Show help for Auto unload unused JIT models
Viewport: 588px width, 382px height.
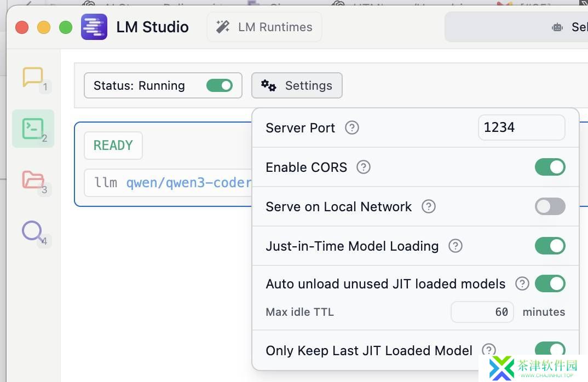coord(522,284)
